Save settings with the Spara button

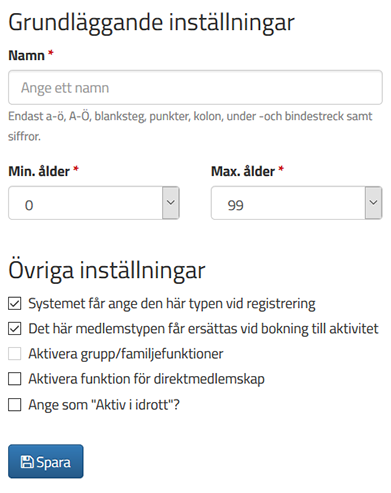click(46, 462)
